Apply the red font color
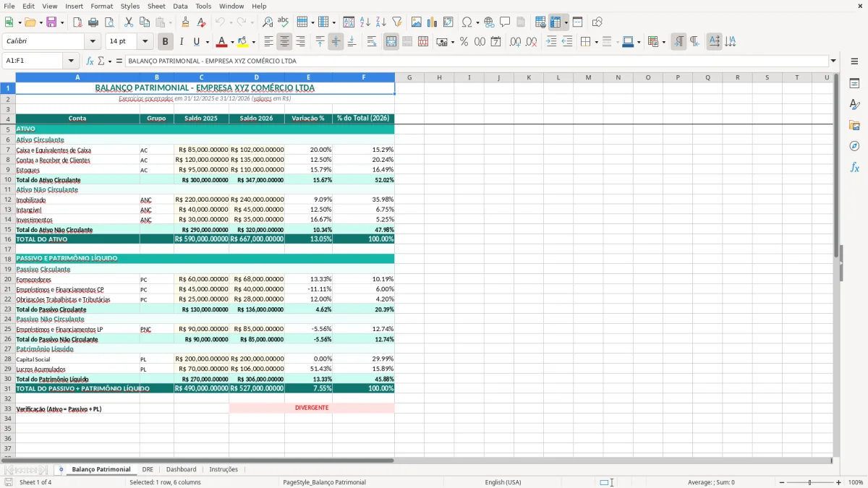 pyautogui.click(x=222, y=42)
